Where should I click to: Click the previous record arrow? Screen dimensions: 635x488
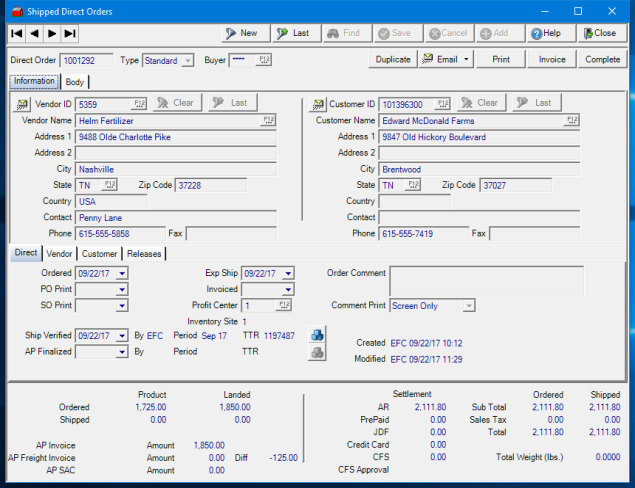(34, 33)
